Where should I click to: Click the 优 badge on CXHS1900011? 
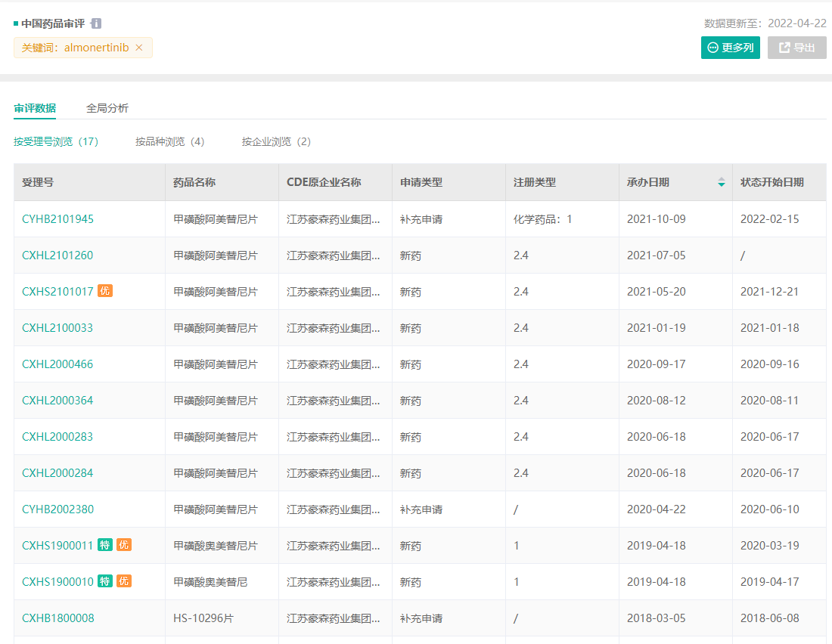pyautogui.click(x=124, y=545)
